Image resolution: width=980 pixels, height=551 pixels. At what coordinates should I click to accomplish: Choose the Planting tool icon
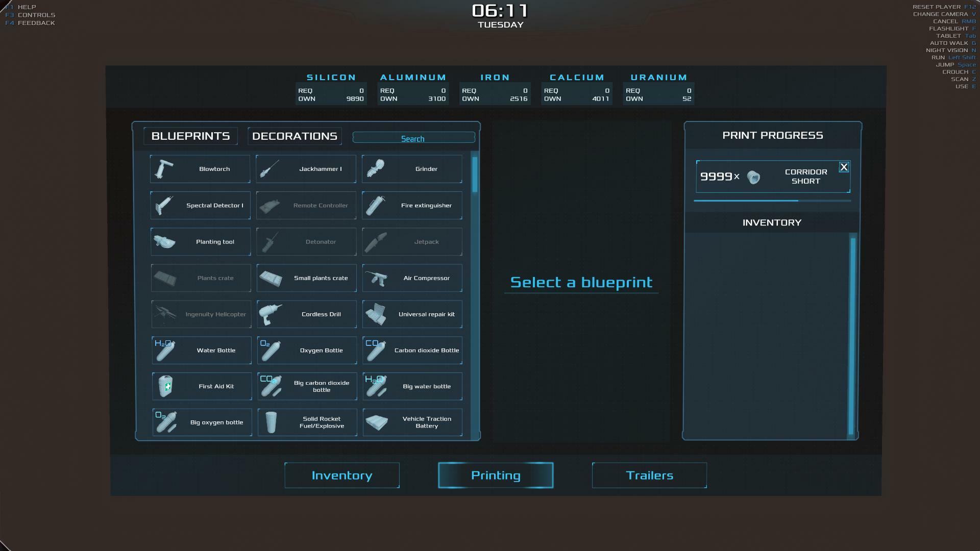(x=164, y=242)
